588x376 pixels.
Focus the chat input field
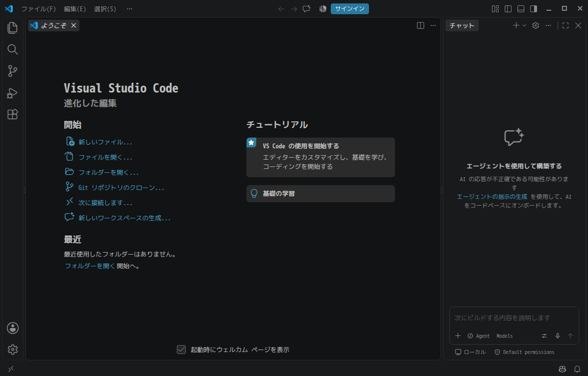click(x=514, y=318)
